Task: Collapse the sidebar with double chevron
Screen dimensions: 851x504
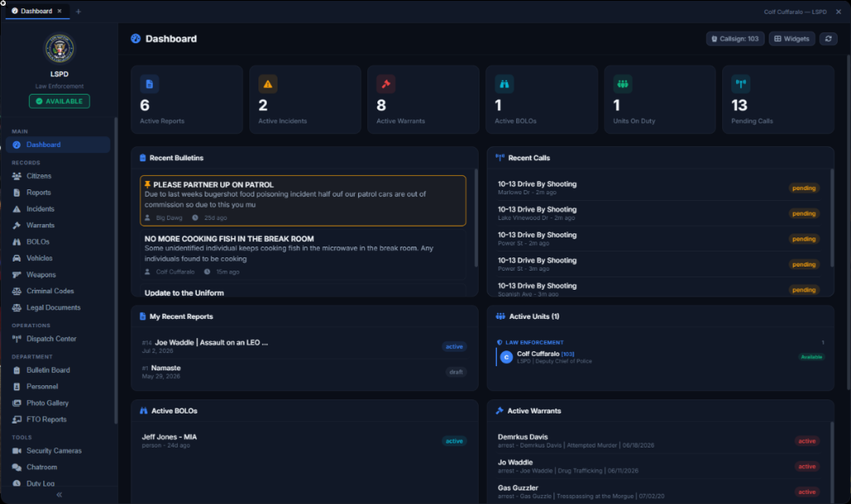Action: (59, 495)
